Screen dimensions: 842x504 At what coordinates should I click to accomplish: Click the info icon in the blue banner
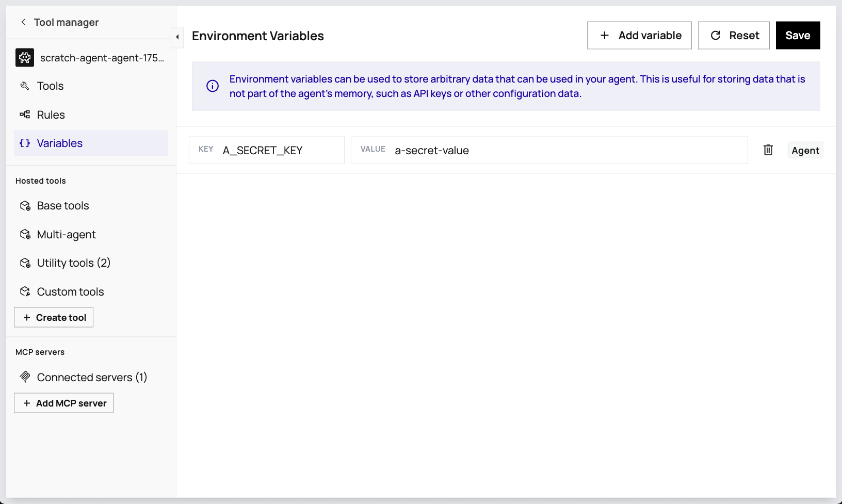(x=213, y=86)
